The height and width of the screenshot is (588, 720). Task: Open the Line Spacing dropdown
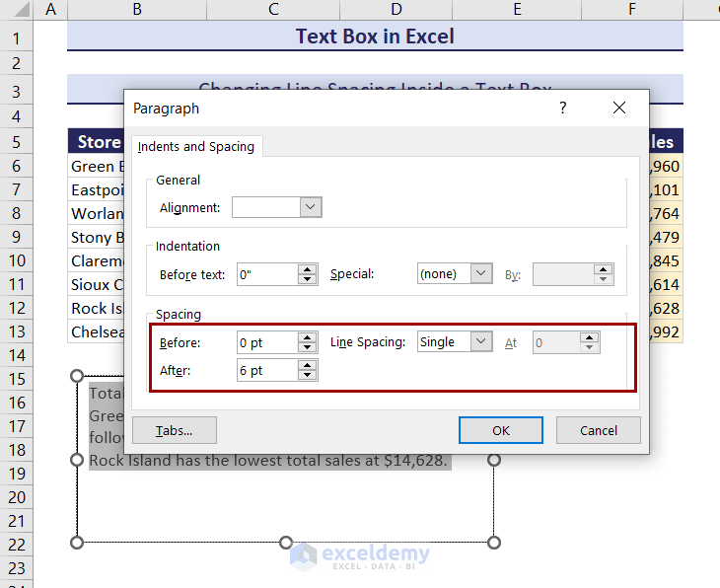tap(480, 341)
